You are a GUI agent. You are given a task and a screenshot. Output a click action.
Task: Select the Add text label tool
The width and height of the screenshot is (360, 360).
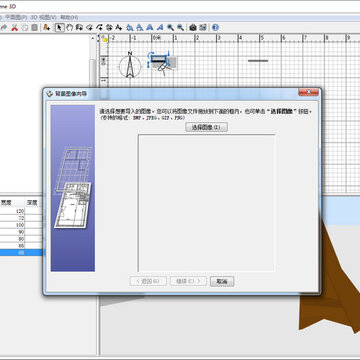119,28
